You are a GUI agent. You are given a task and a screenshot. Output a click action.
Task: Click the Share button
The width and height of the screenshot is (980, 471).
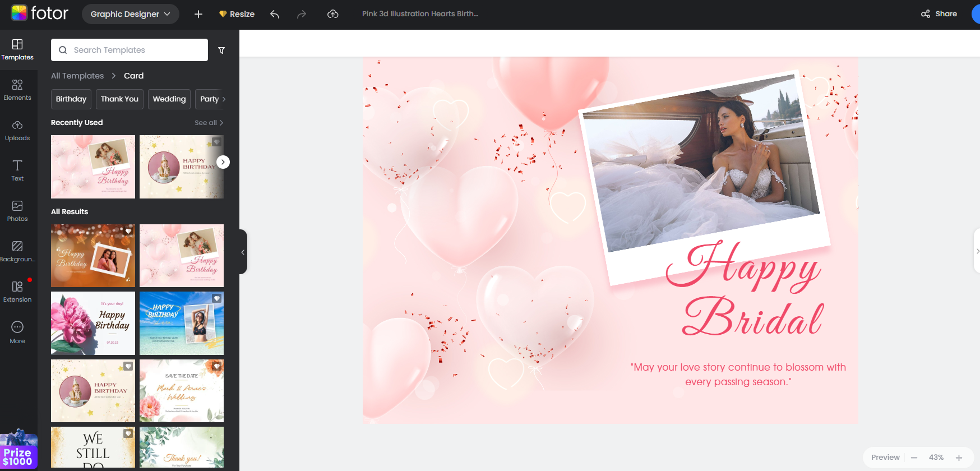(x=939, y=13)
